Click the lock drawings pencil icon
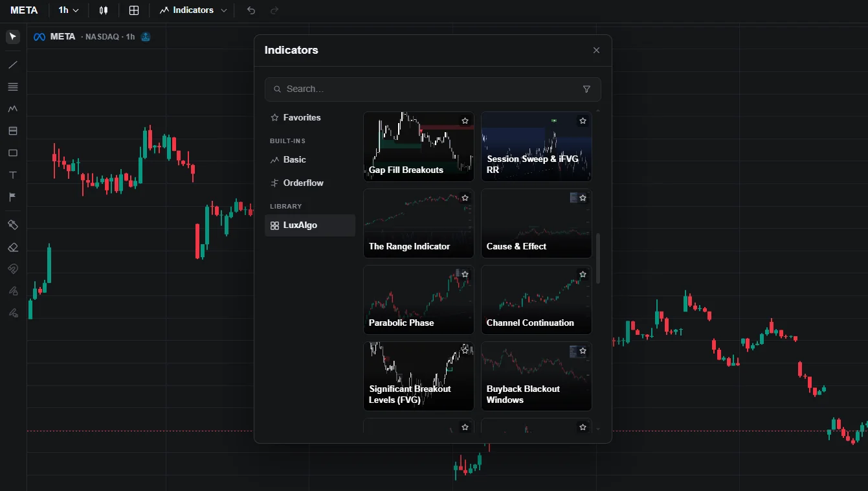Image resolution: width=868 pixels, height=491 pixels. click(x=13, y=291)
